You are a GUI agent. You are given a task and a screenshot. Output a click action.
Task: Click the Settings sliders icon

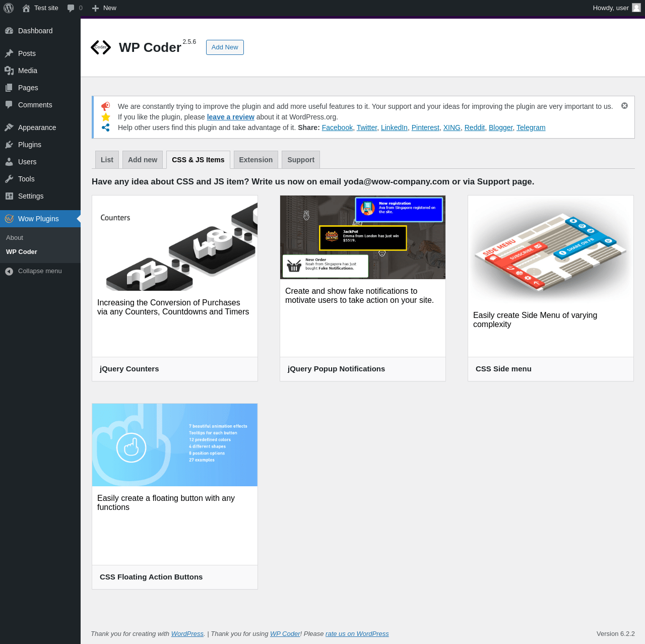[9, 196]
